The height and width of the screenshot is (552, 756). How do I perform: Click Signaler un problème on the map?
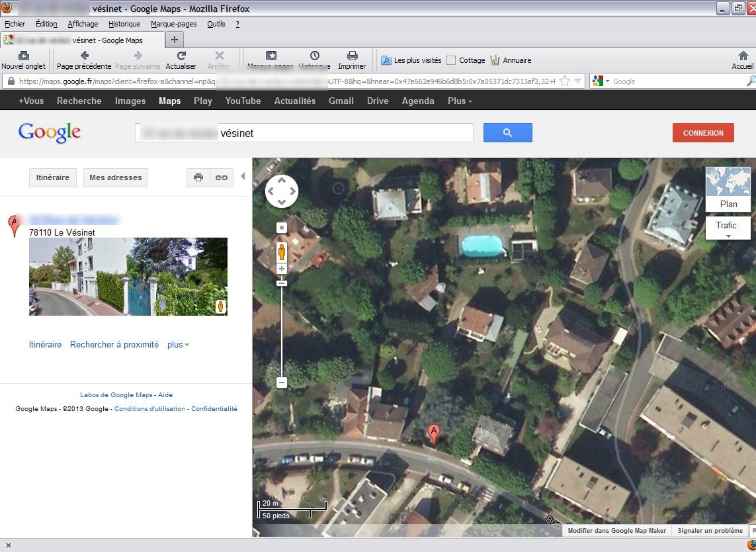710,531
